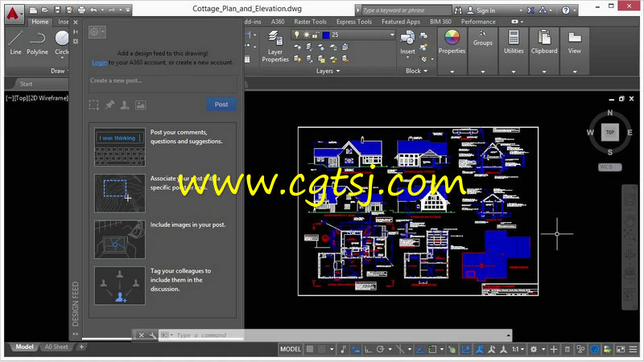Open the Circle tool dropdown arrow
The image size is (644, 362).
click(x=62, y=58)
